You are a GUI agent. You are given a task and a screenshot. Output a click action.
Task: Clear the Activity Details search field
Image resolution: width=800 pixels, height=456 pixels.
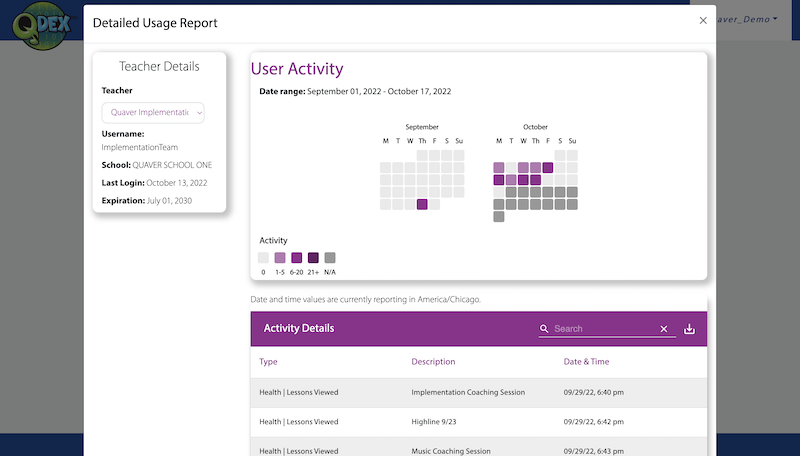click(x=664, y=329)
